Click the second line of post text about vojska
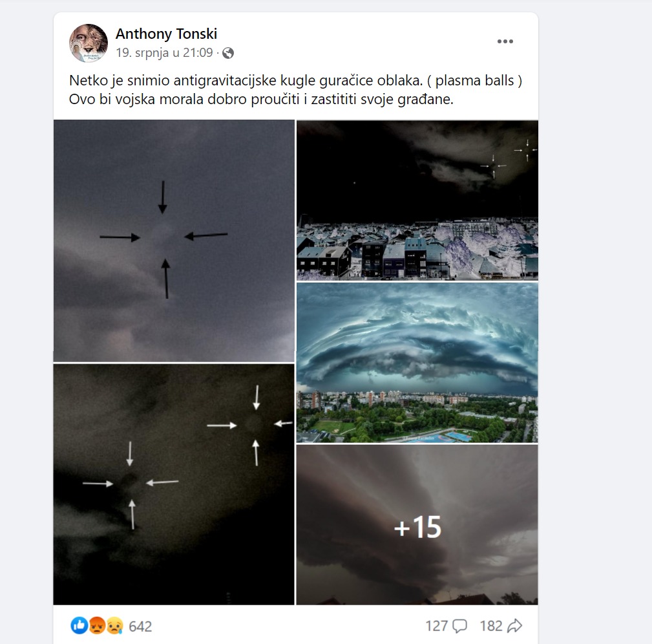This screenshot has width=652, height=644. pos(261,100)
